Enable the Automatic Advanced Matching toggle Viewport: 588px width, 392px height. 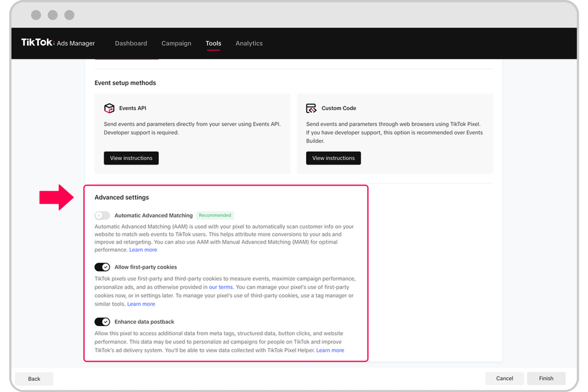pyautogui.click(x=102, y=216)
